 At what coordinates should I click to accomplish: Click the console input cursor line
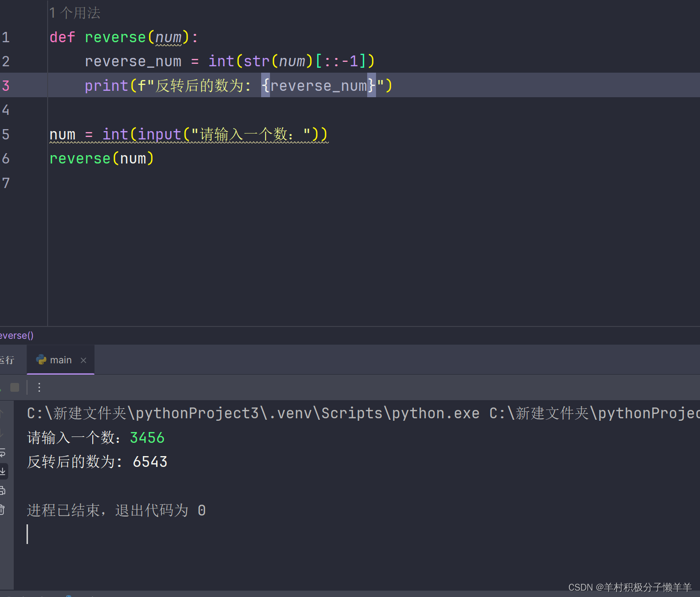pos(27,534)
